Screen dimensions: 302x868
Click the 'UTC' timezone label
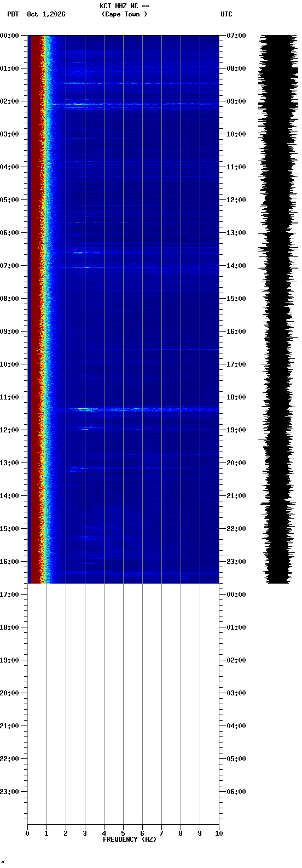coord(226,14)
